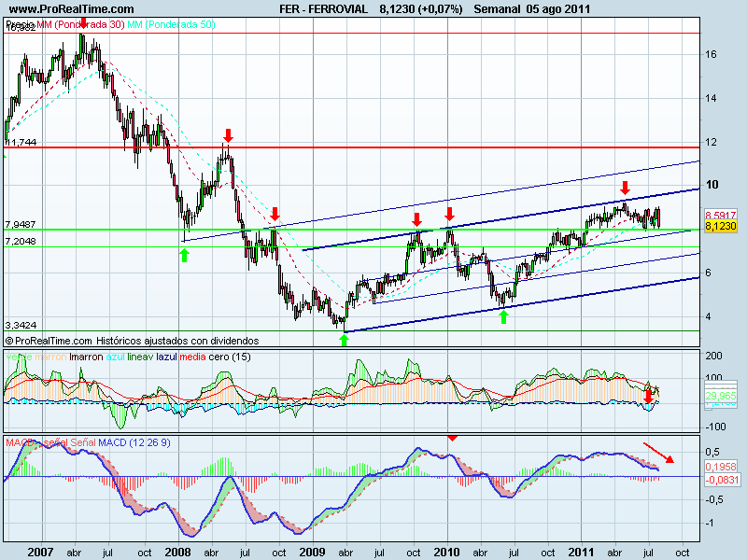The width and height of the screenshot is (747, 560).
Task: Click the 2008 year label on time axis
Action: pyautogui.click(x=177, y=553)
